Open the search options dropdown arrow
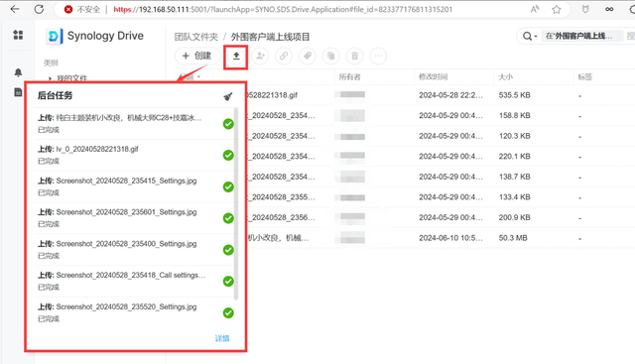 click(x=536, y=37)
